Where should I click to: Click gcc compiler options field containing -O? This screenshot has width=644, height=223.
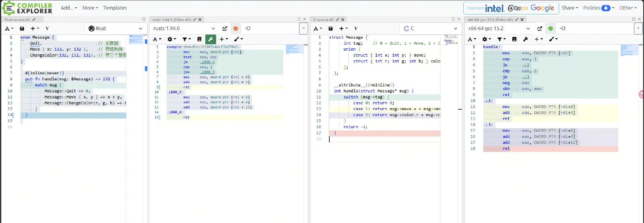click(595, 29)
